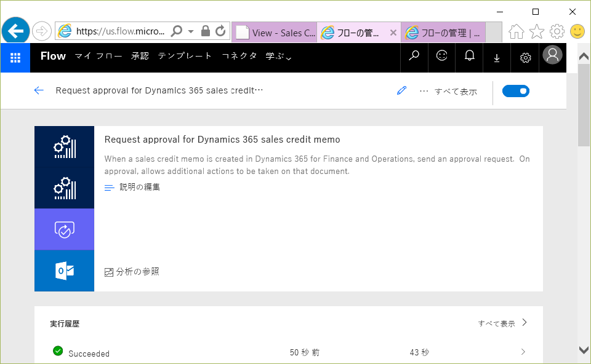591x364 pixels.
Task: Expand run history with chevron arrow
Action: (525, 323)
